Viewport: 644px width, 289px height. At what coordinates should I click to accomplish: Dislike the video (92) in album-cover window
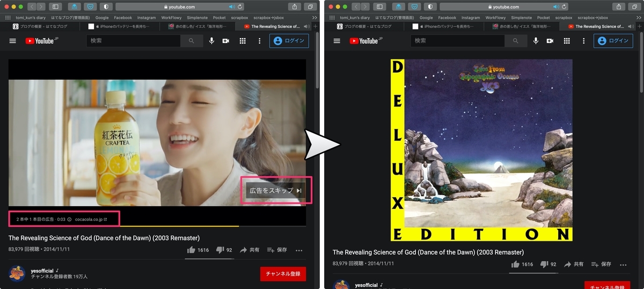548,264
